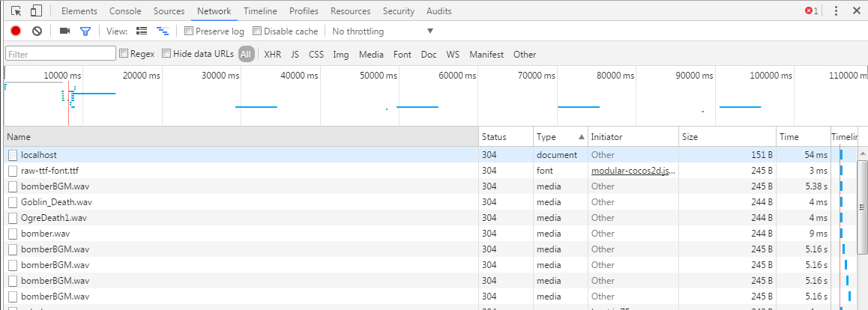Image resolution: width=868 pixels, height=310 pixels.
Task: Enable the Preserve log checkbox
Action: [189, 31]
